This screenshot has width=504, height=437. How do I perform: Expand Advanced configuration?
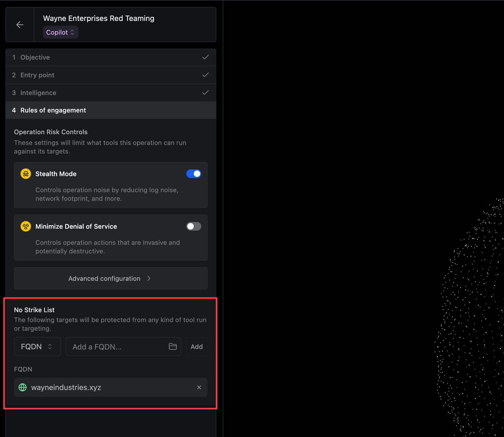(111, 278)
